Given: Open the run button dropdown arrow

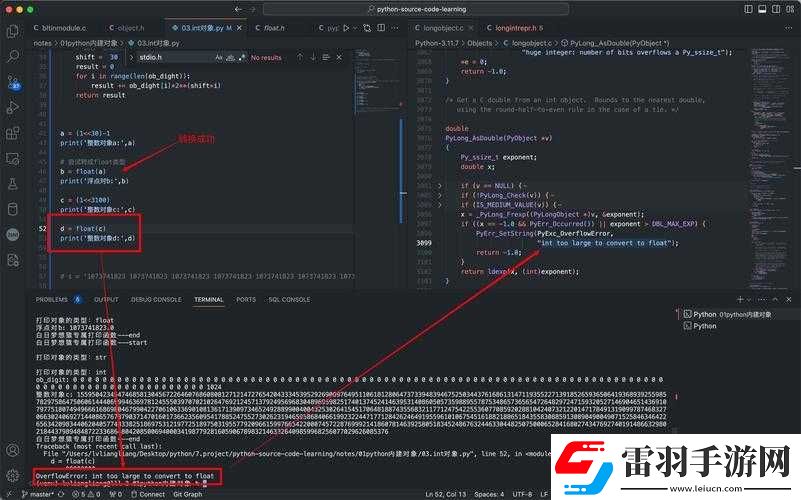Looking at the screenshot, I should tap(355, 28).
